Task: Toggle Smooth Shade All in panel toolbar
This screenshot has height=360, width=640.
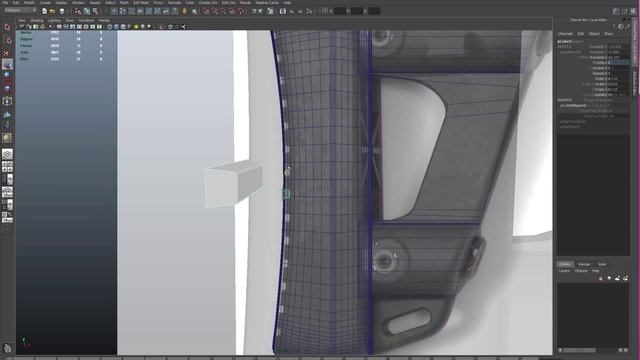Action: click(116, 27)
